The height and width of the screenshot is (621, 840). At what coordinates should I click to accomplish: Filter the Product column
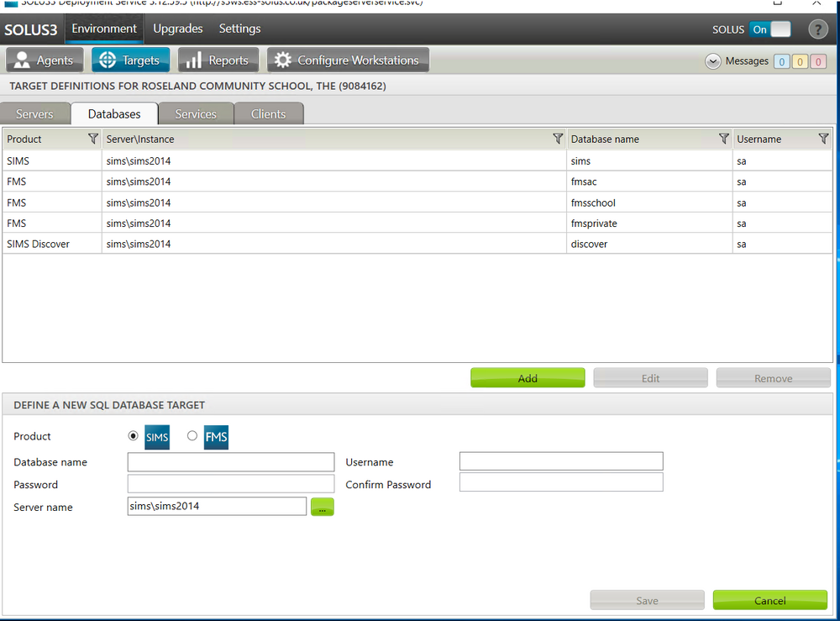pos(92,139)
